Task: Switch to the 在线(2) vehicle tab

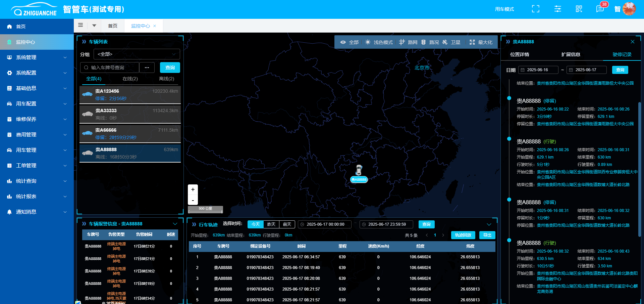Action: (x=130, y=79)
